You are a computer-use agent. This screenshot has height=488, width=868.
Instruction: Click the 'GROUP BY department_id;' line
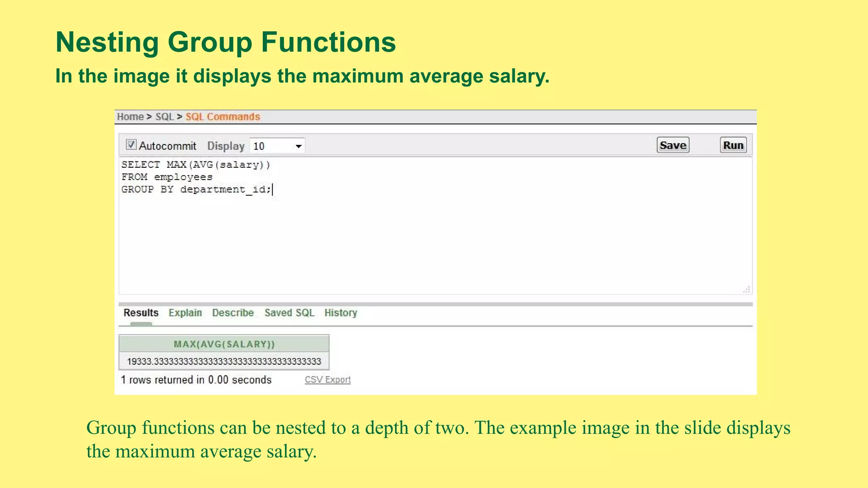tap(196, 189)
